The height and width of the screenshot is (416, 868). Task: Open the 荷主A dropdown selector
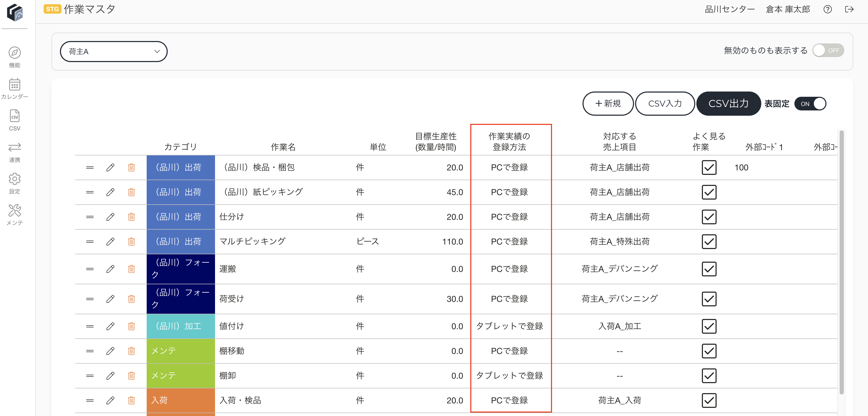pyautogui.click(x=114, y=51)
